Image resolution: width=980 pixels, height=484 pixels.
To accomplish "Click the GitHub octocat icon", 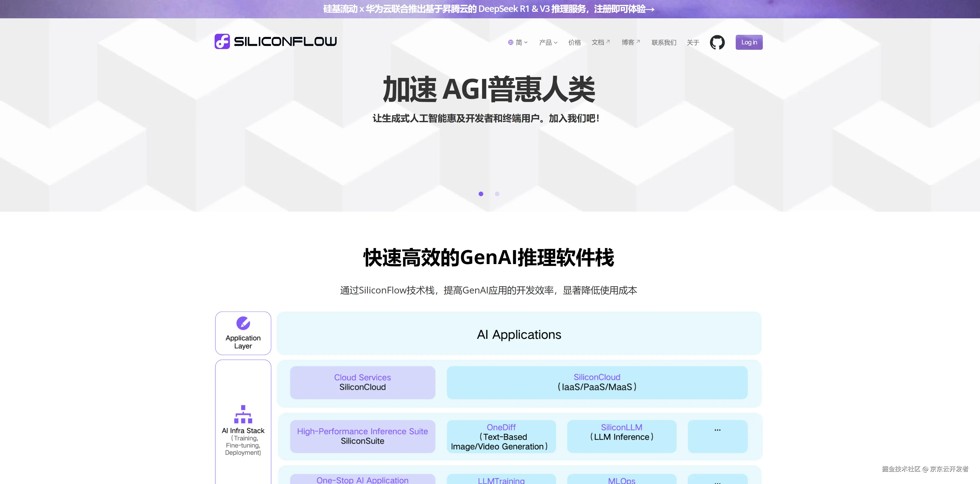I will 717,42.
